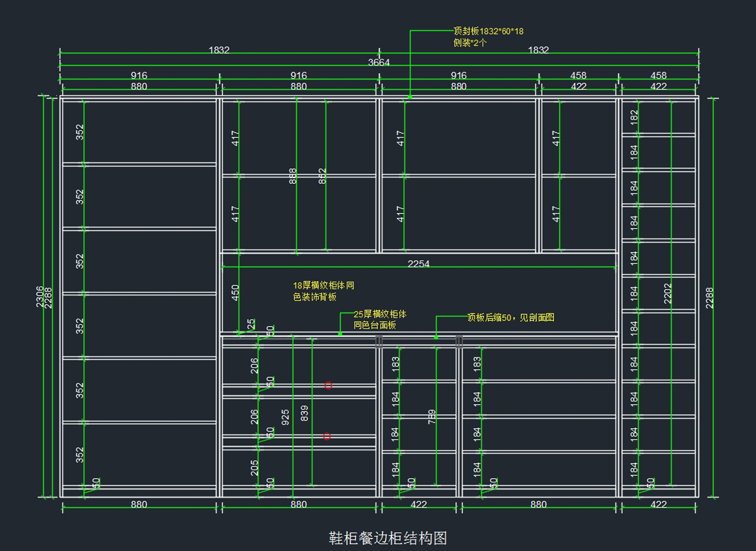Click the 925 vertical dimension text

coord(285,416)
